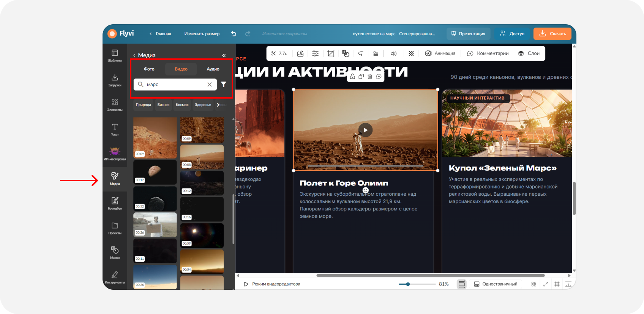This screenshot has width=644, height=314.
Task: Select the Космос category chip
Action: [x=182, y=105]
